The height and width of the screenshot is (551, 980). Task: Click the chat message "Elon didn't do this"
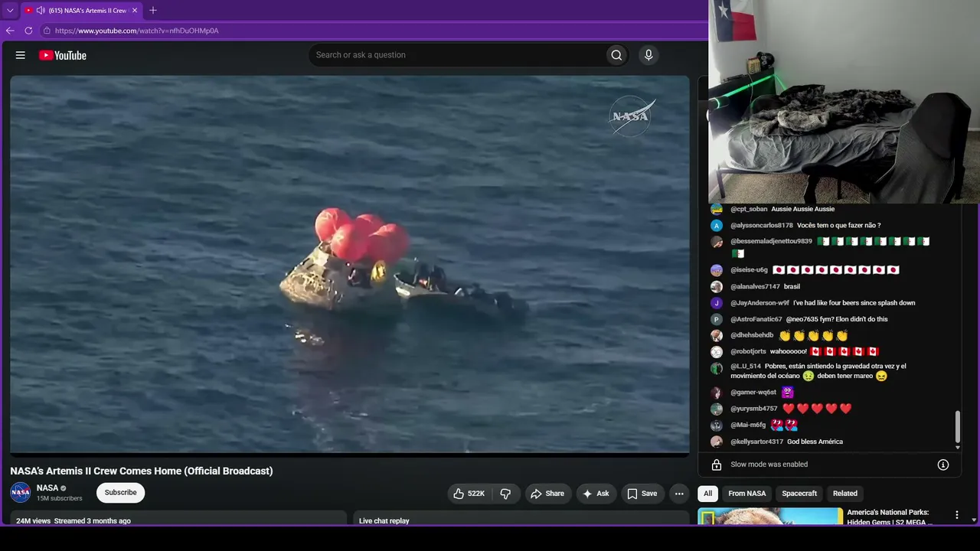837,319
